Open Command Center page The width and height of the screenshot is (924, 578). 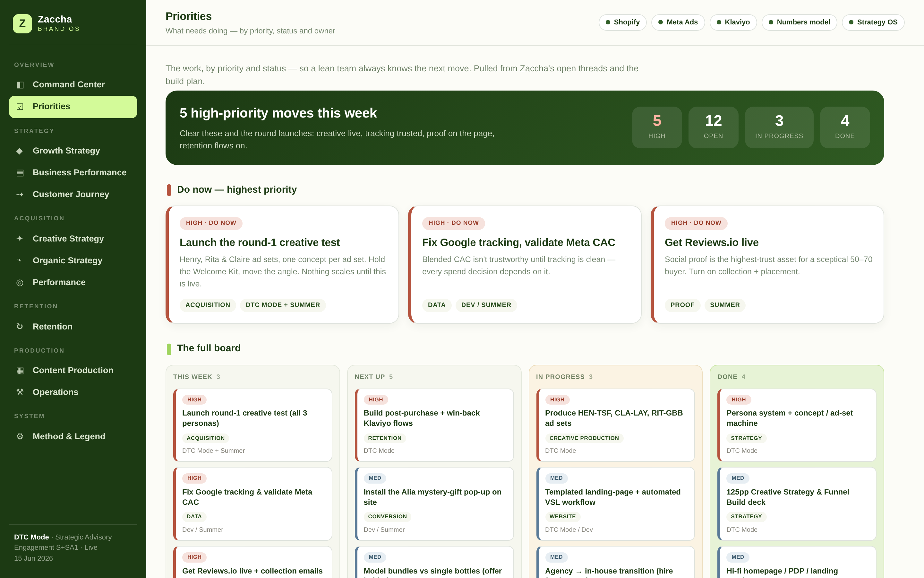(73, 84)
